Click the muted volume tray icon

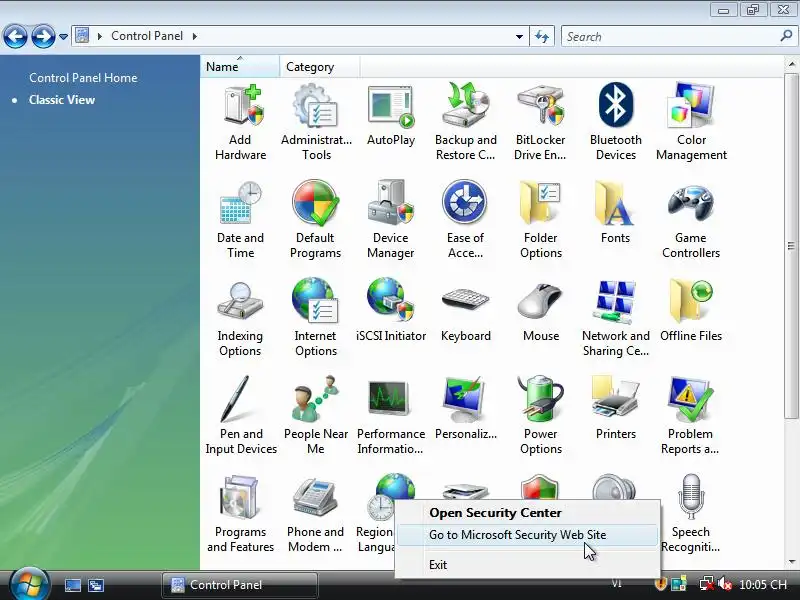[724, 584]
